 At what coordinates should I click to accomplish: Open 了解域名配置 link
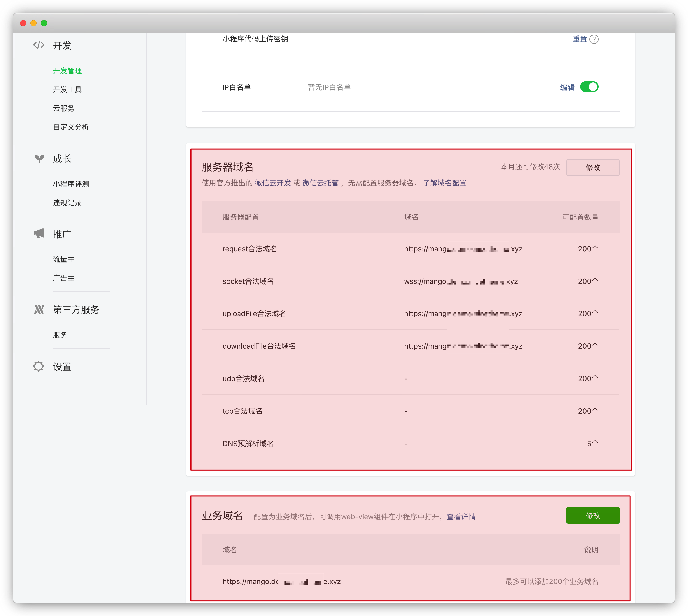click(444, 183)
